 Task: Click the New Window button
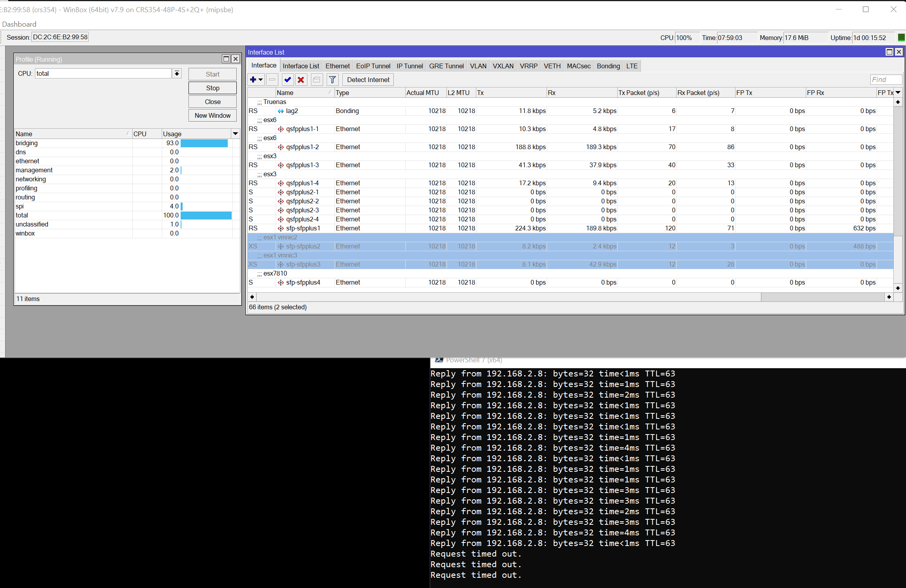[212, 115]
